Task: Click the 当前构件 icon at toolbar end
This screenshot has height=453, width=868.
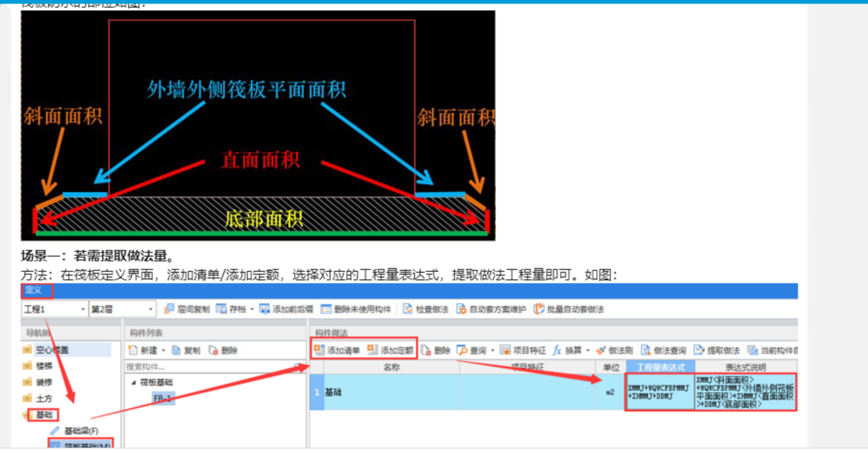Action: click(x=752, y=350)
